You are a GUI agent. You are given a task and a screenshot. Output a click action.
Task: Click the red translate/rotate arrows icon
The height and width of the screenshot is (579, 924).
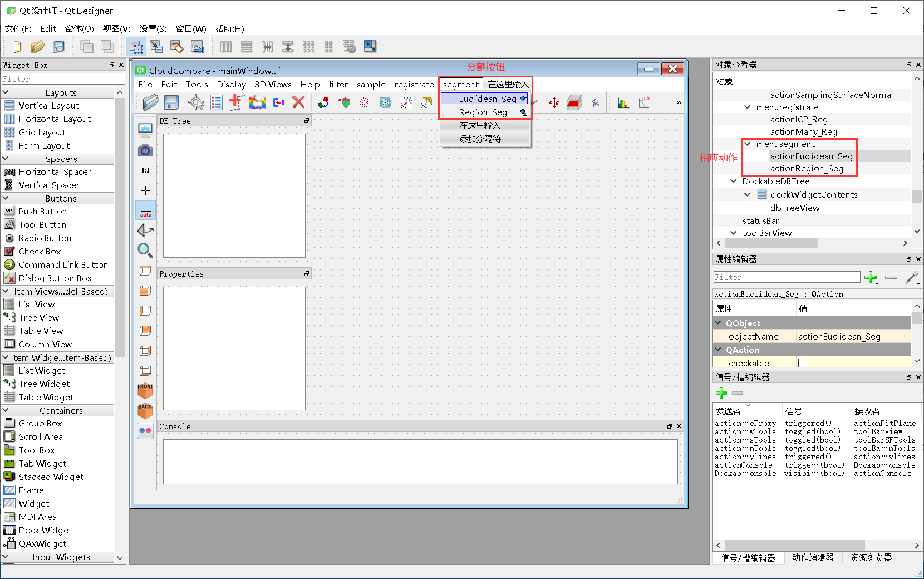(x=554, y=102)
